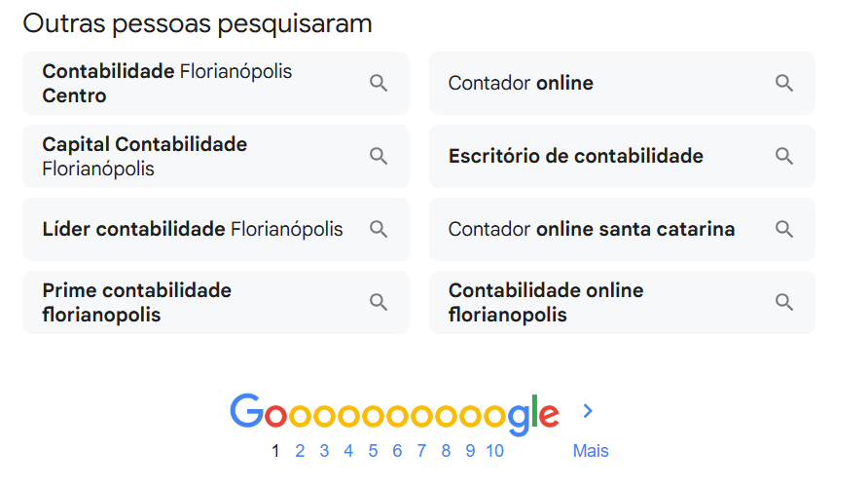Click next page chevron arrow
Screen dimensions: 868x488
tap(588, 411)
